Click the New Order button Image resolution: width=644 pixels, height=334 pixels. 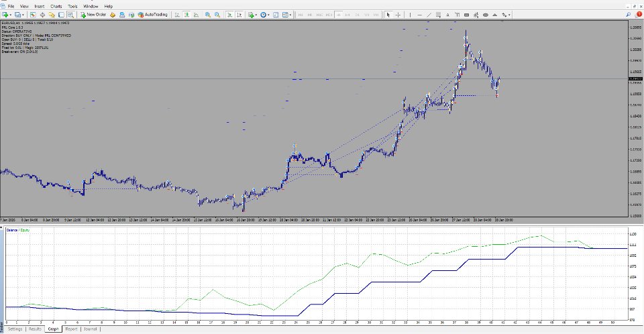(x=93, y=15)
